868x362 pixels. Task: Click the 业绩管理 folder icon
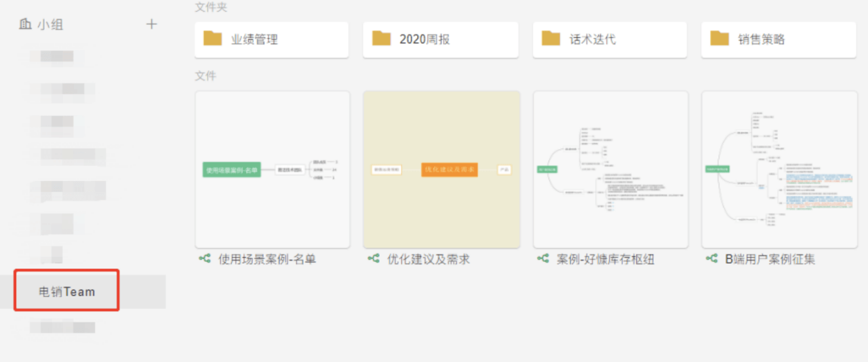(213, 39)
